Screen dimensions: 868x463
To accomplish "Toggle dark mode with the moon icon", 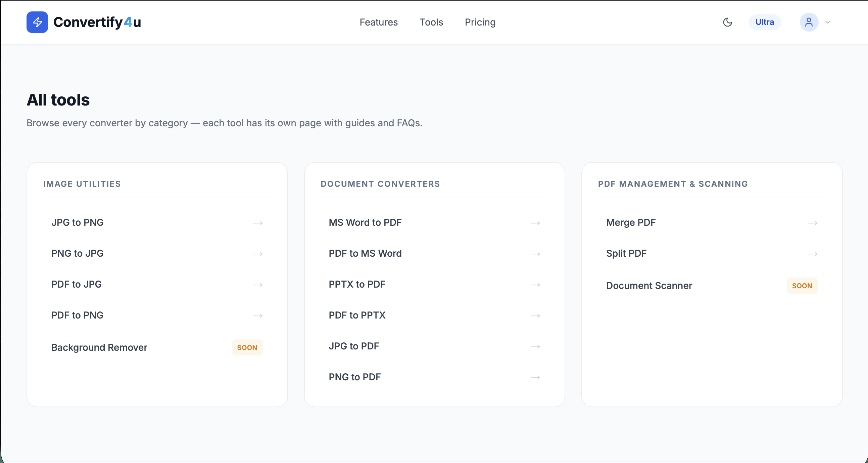I will coord(727,22).
